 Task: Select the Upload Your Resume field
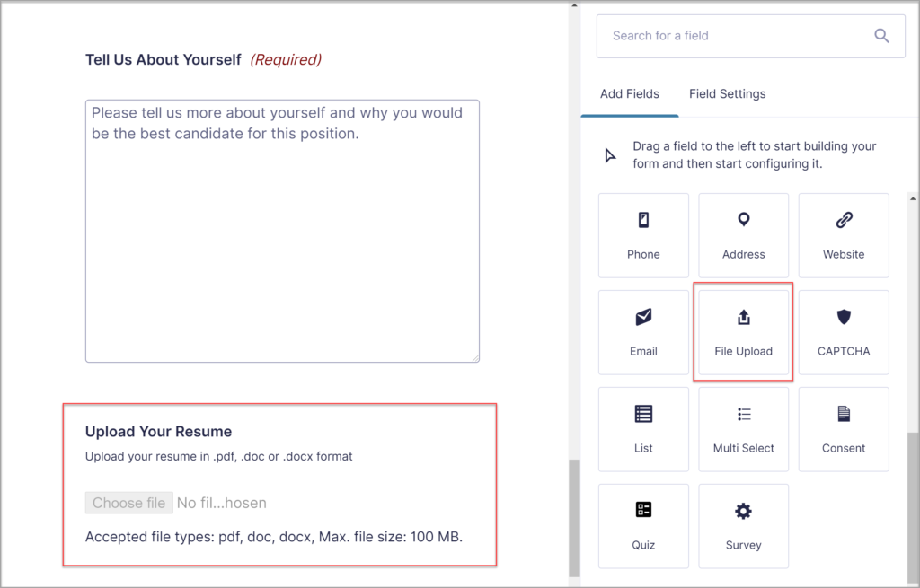coord(279,485)
